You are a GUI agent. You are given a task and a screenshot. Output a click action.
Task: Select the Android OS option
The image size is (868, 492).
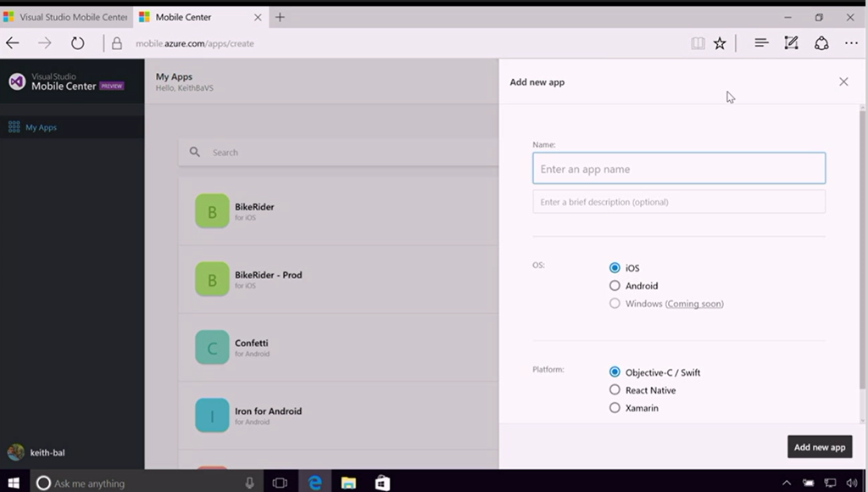615,286
